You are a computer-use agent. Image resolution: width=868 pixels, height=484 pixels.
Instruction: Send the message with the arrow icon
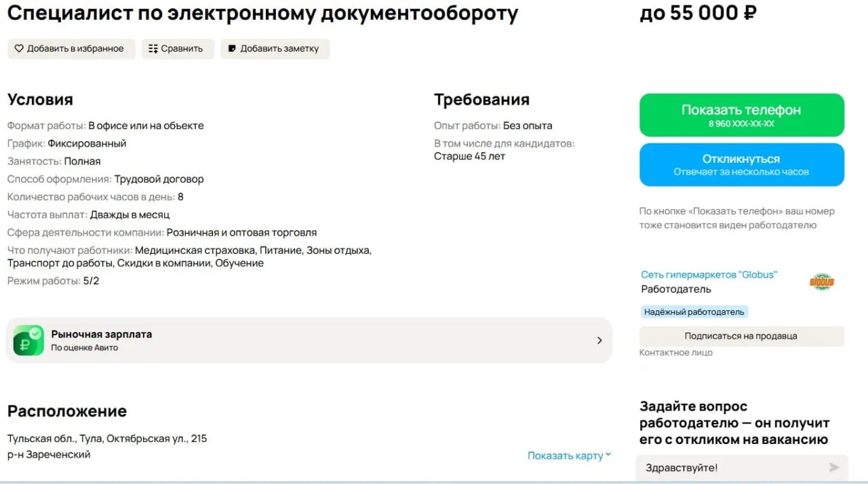pyautogui.click(x=833, y=468)
